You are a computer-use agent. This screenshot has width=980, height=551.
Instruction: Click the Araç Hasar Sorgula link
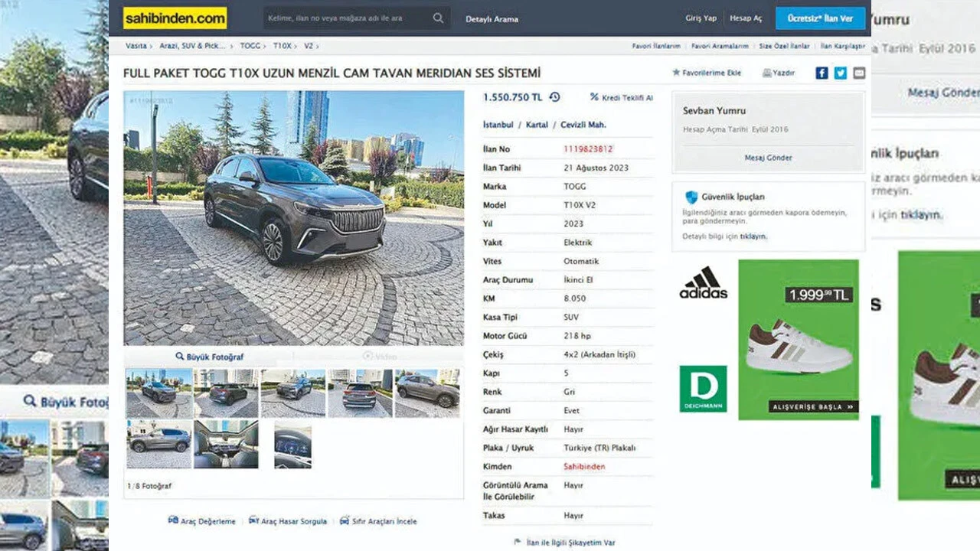point(288,521)
